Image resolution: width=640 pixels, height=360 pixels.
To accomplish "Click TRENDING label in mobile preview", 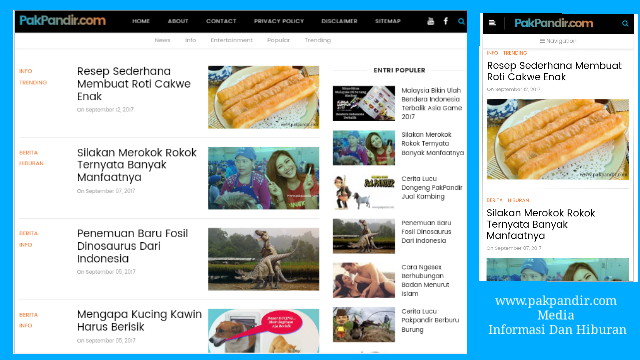I will pyautogui.click(x=515, y=53).
